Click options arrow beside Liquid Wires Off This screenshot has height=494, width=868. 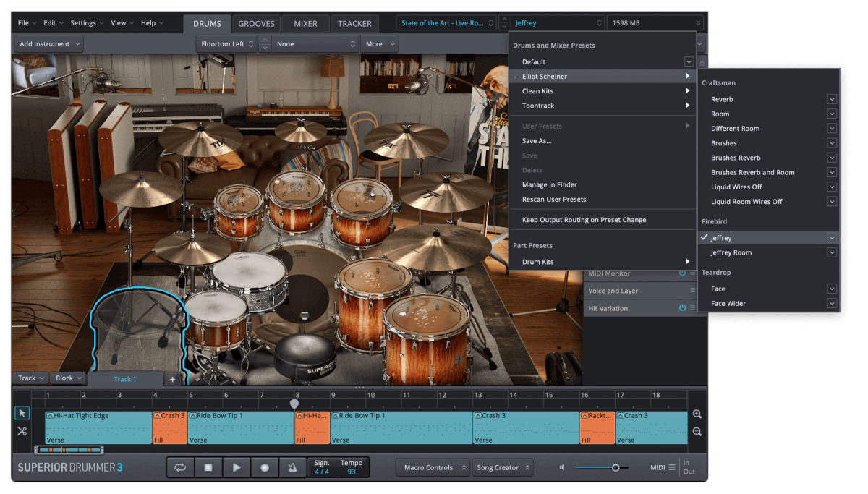point(832,187)
